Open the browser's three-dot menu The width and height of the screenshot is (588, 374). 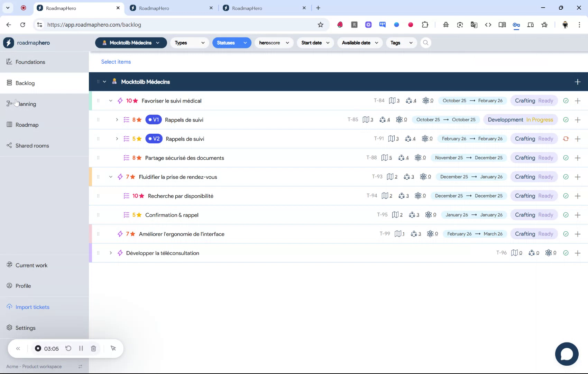click(580, 25)
